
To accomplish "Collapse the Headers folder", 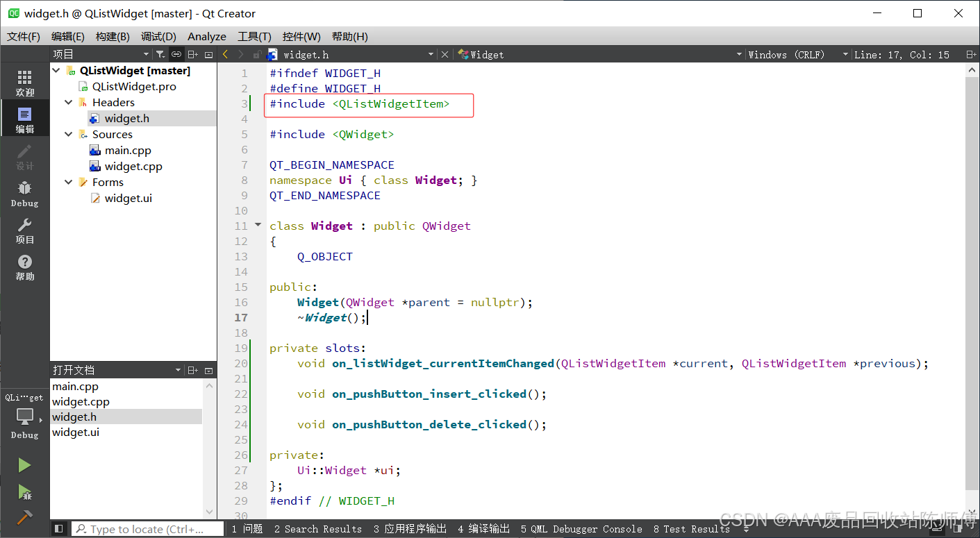I will point(69,102).
